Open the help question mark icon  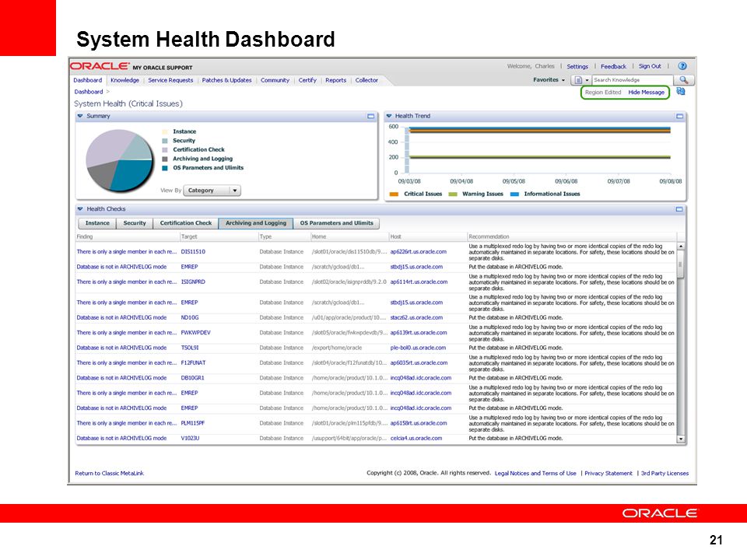point(682,66)
